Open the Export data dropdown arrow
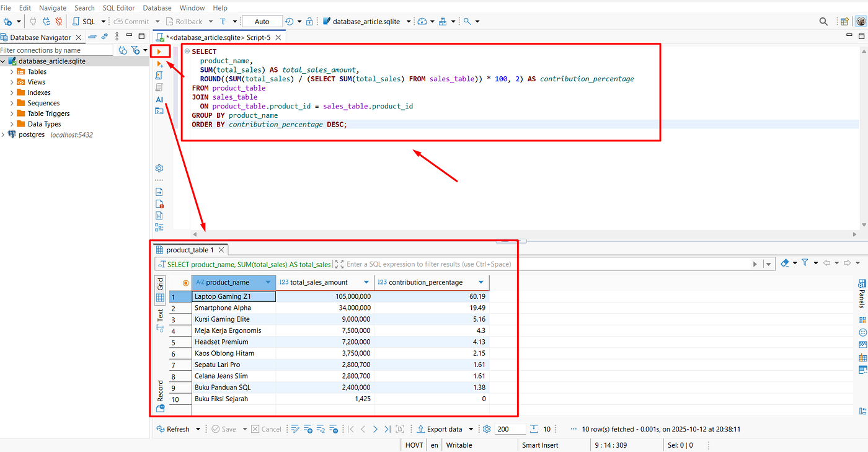 click(x=471, y=429)
